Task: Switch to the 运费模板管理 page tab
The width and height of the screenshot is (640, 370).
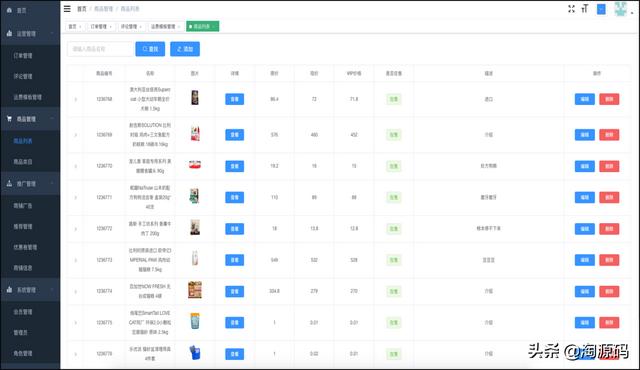Action: (x=165, y=27)
